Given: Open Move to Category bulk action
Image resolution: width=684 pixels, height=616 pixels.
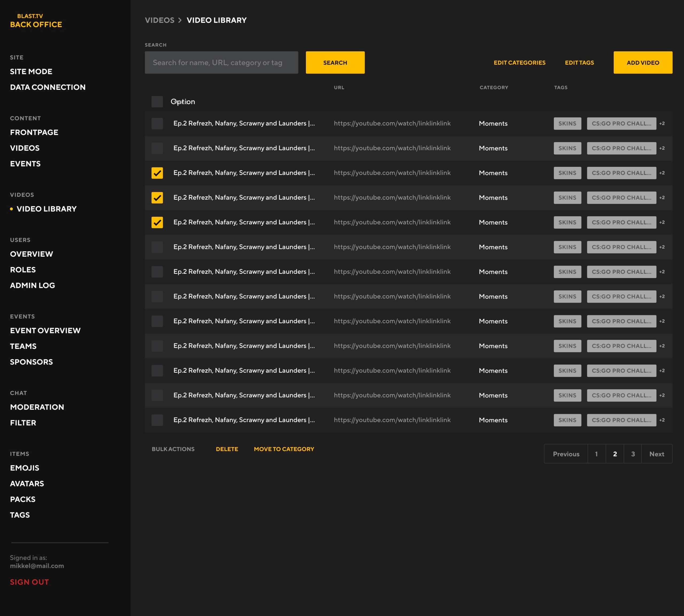Looking at the screenshot, I should click(284, 449).
